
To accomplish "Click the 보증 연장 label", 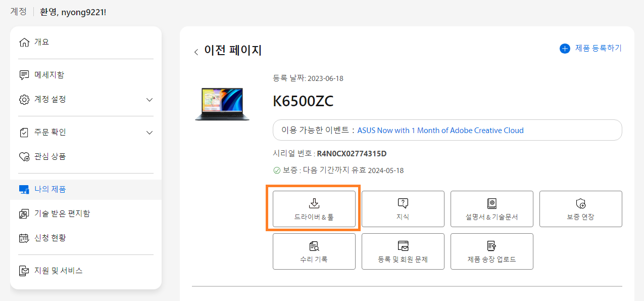I will (x=581, y=217).
